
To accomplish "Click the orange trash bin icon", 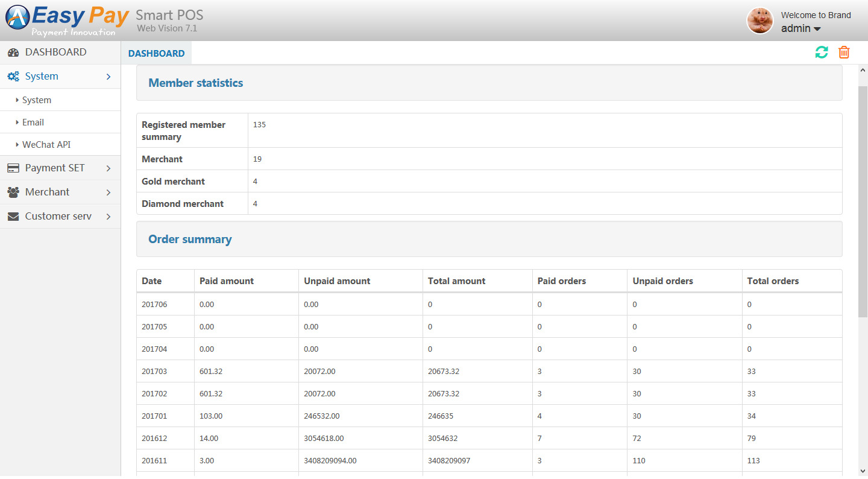I will [x=844, y=52].
